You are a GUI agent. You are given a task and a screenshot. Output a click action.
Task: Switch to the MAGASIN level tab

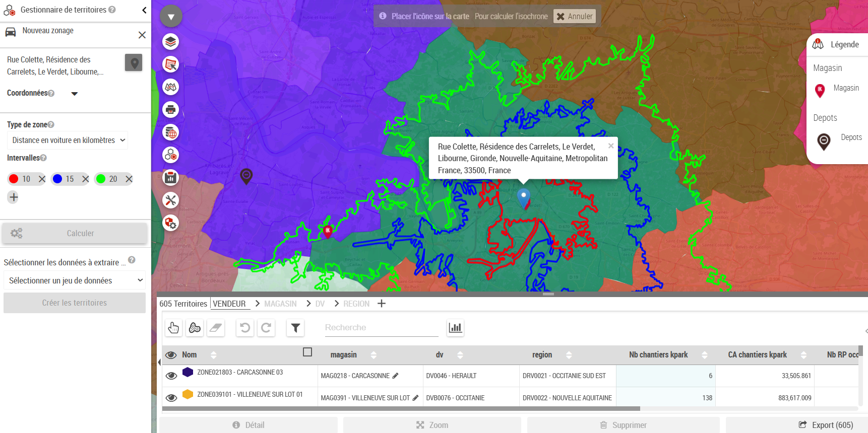pos(280,304)
